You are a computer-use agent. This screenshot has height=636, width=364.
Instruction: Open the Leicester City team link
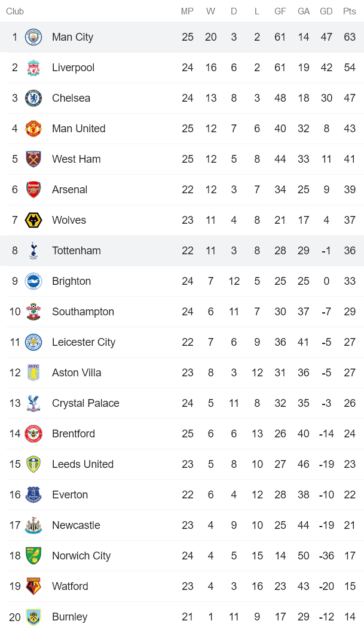click(x=83, y=342)
